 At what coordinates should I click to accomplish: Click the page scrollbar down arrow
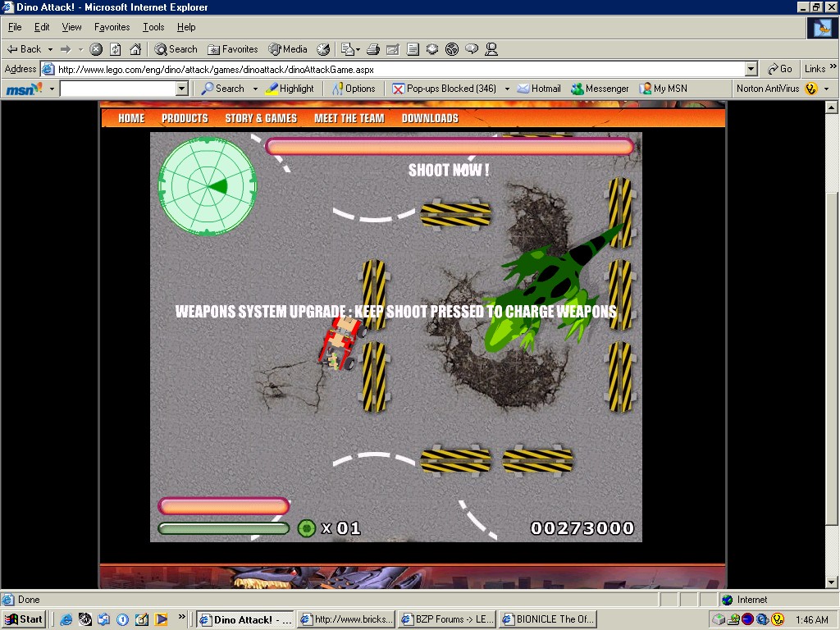832,582
